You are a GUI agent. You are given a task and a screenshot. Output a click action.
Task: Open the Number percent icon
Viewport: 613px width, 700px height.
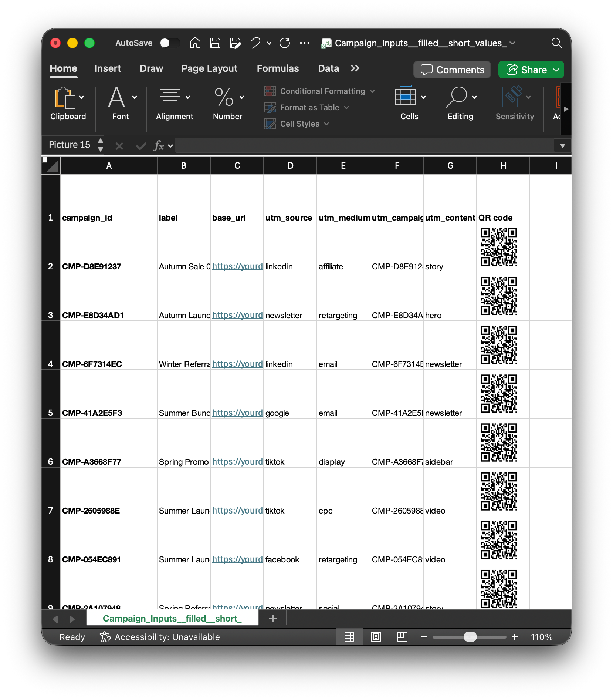(224, 97)
